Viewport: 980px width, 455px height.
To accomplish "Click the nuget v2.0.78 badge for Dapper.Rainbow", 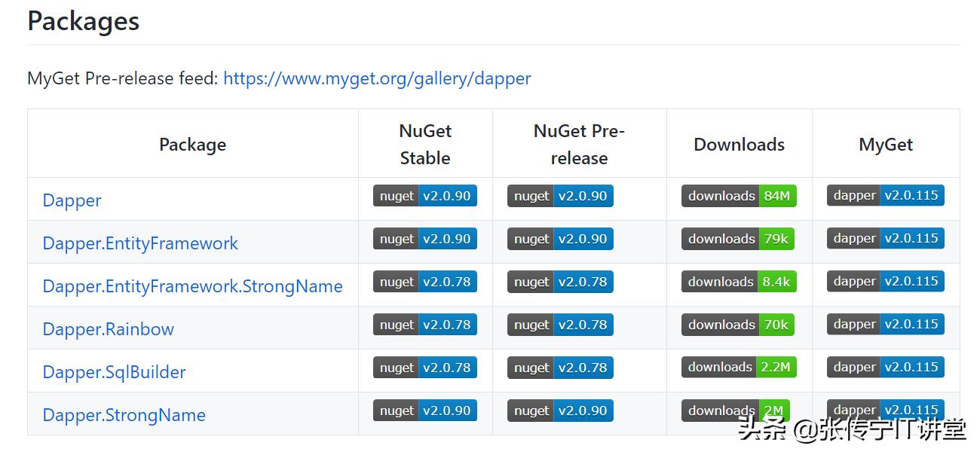I will point(425,324).
